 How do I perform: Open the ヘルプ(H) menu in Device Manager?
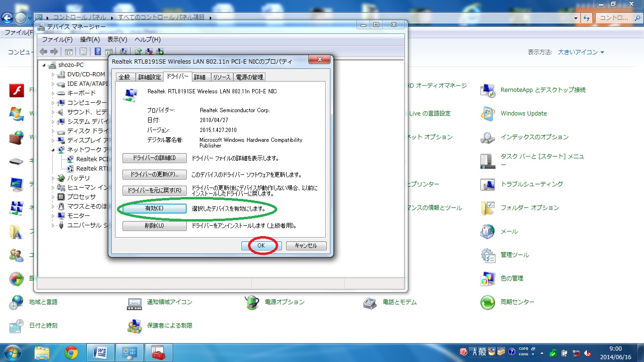[148, 40]
